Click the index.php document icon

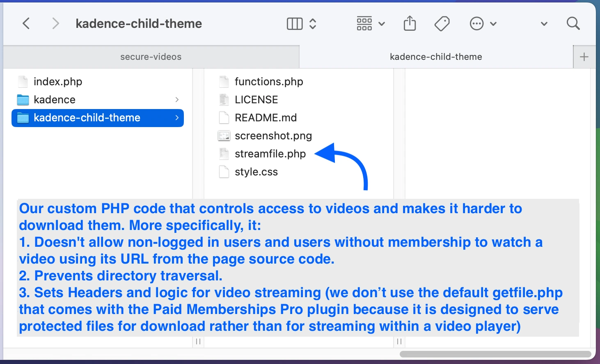[23, 82]
